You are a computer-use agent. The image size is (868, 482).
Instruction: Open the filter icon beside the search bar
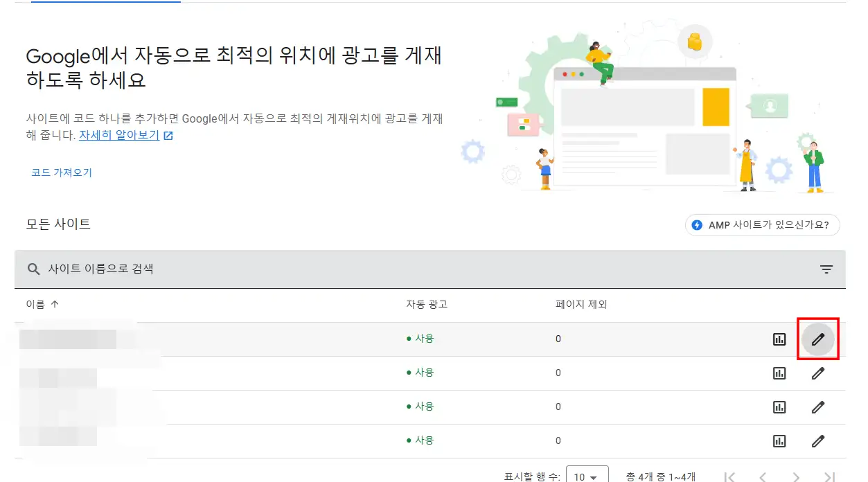click(826, 269)
